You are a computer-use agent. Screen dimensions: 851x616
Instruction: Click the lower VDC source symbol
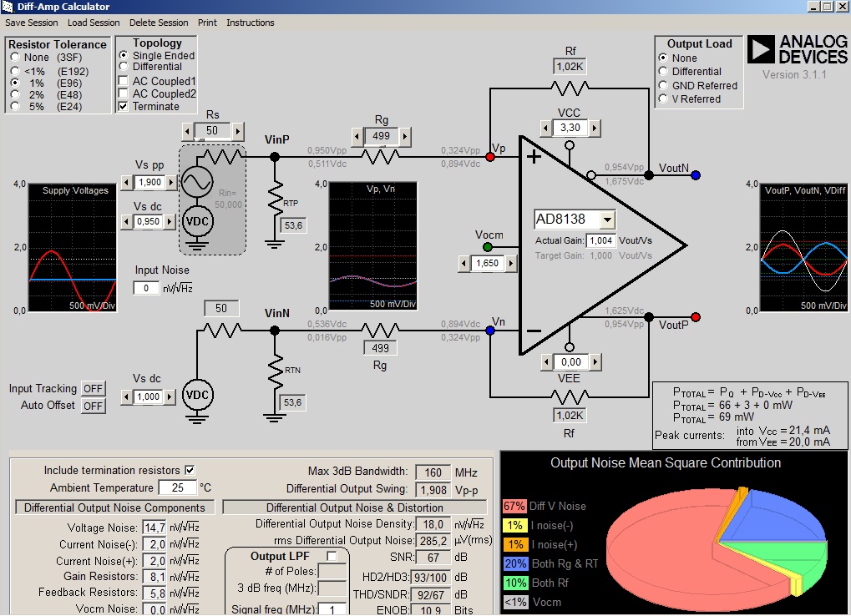[x=197, y=395]
